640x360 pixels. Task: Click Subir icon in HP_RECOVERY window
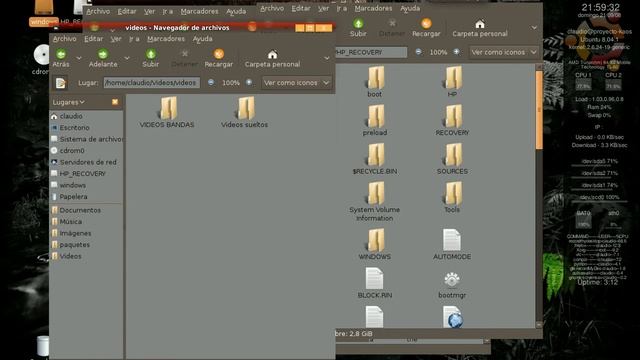358,24
